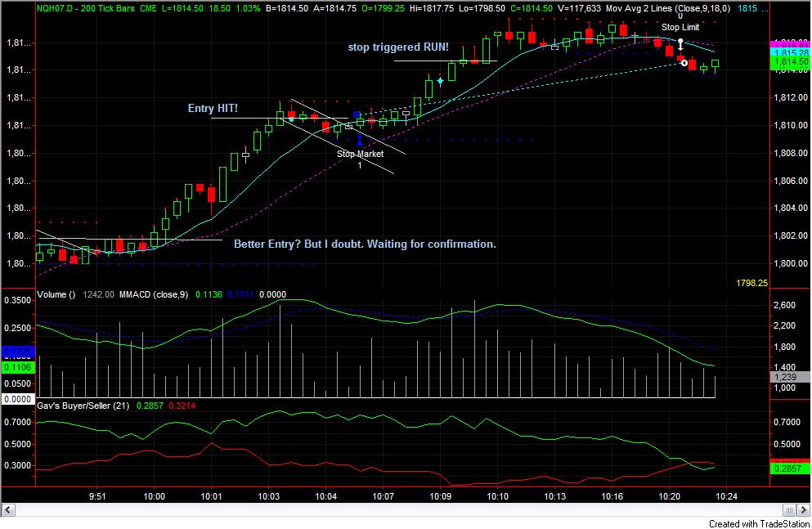
Task: Click the blue entry dot near 10:07 candle
Action: coord(357,114)
